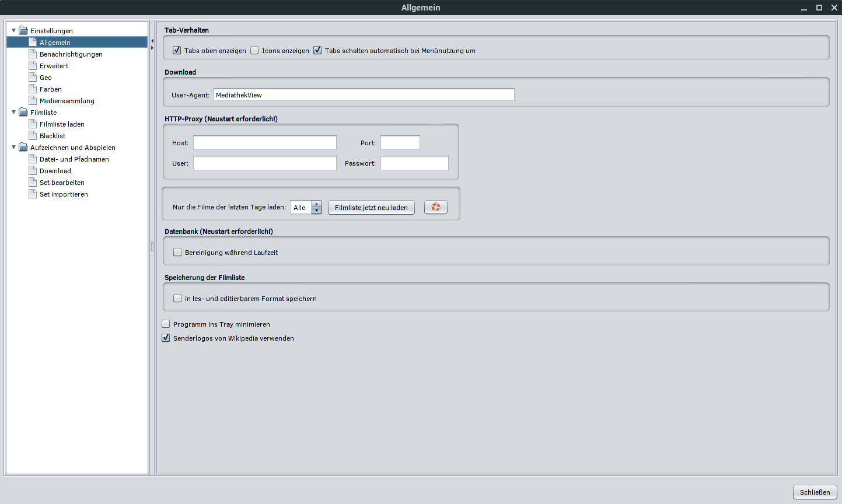Click the page icon next to Geo
Screen dimensions: 842x504
click(x=33, y=77)
